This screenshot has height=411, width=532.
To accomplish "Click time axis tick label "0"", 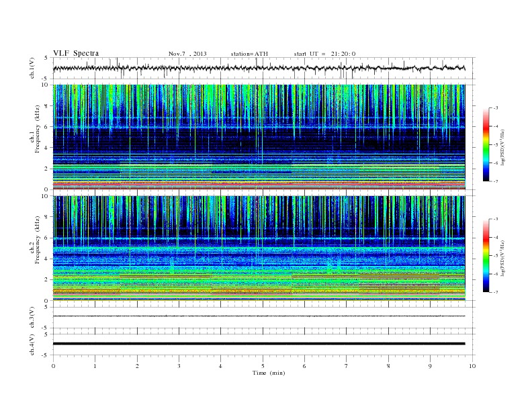I will pos(53,366).
